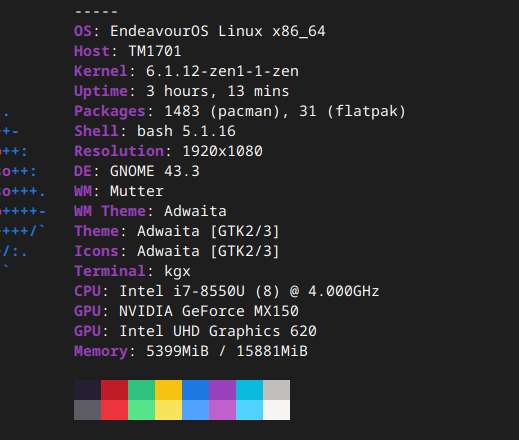Click the purple color swatch
Viewport: 519px width, 440px height.
(222, 390)
